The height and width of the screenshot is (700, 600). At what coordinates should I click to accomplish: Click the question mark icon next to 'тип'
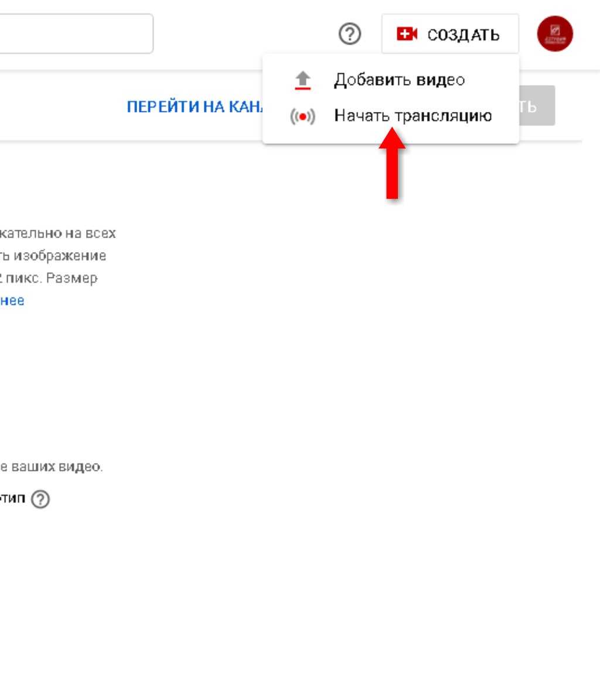tap(40, 499)
